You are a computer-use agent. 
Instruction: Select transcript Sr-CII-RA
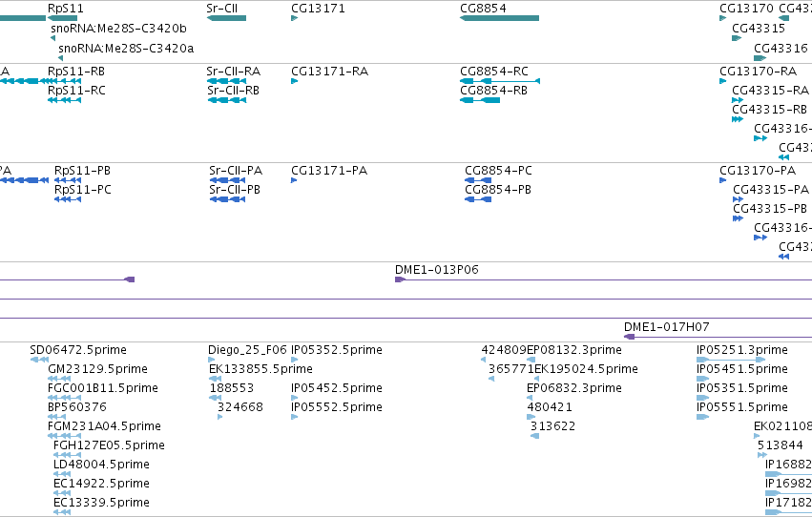pos(234,71)
